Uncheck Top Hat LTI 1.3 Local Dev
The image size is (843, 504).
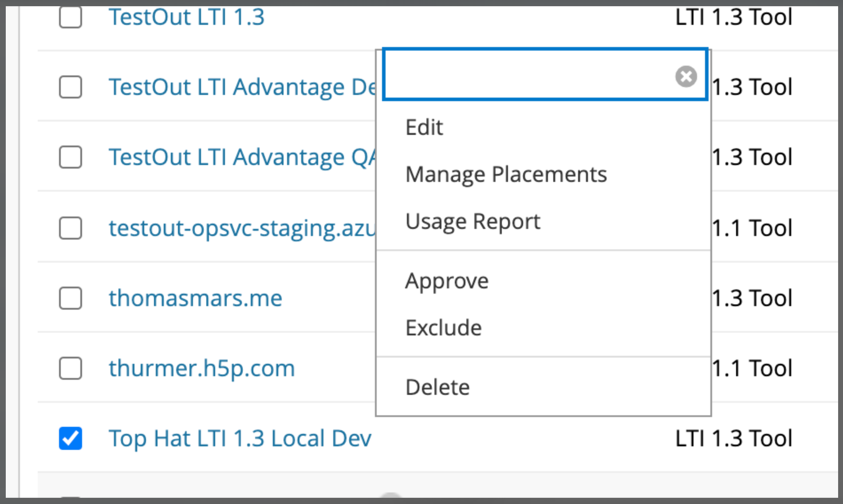[70, 438]
